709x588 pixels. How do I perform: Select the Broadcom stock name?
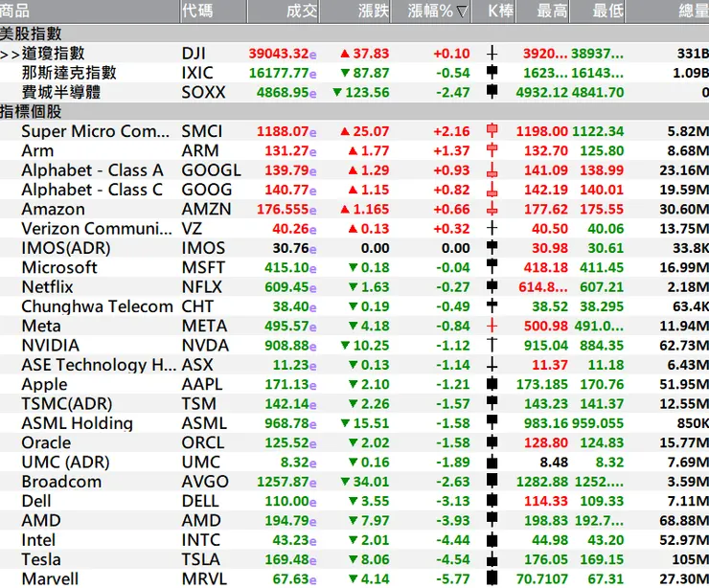click(x=61, y=482)
